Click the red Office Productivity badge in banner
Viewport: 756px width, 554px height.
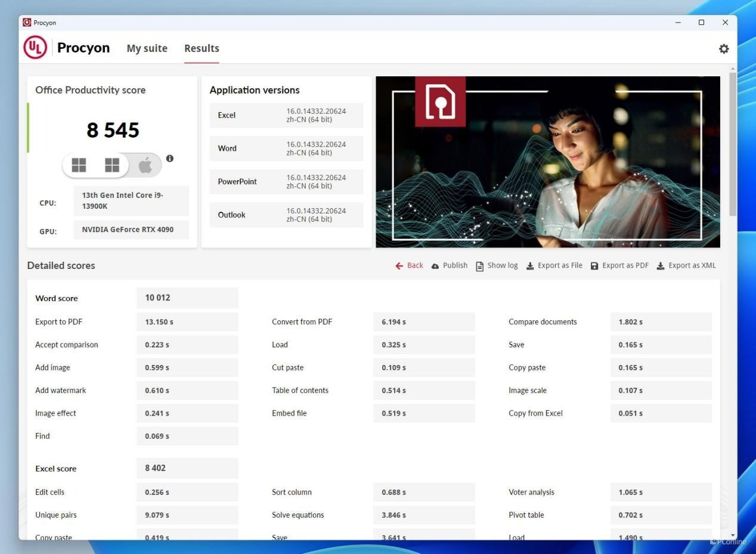(x=440, y=101)
